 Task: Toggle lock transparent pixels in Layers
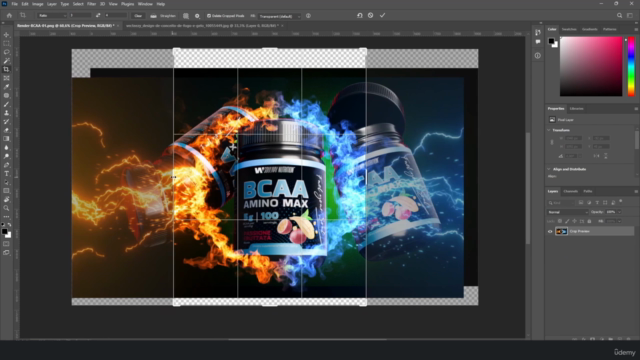(x=560, y=221)
